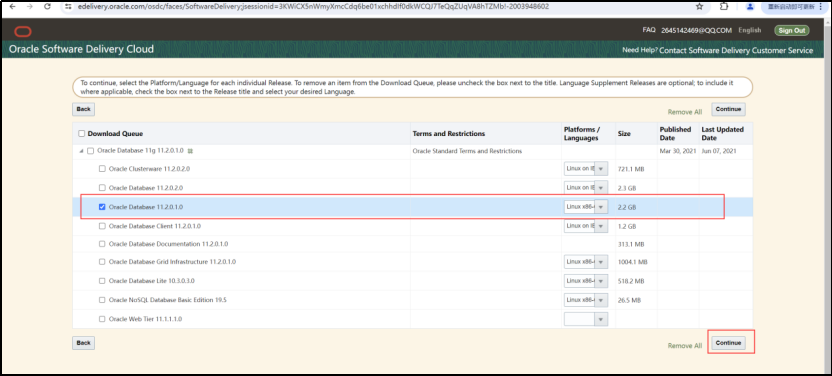Click the top Continue button
The image size is (832, 376).
click(x=728, y=109)
